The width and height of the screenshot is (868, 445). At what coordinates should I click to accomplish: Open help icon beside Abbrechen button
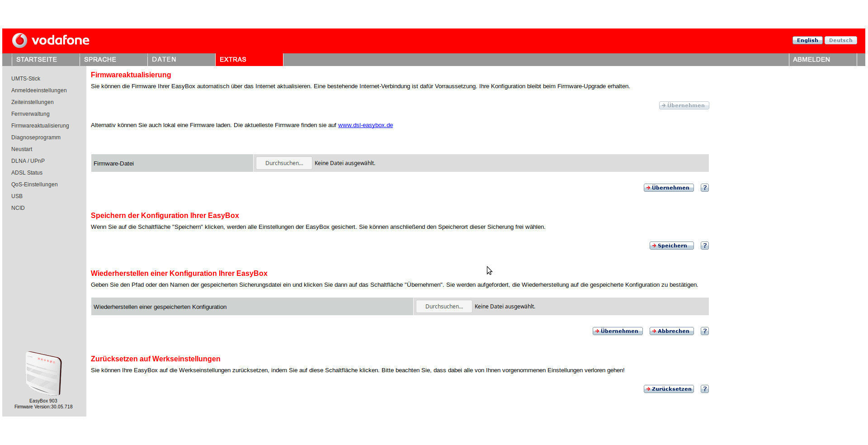click(x=704, y=331)
